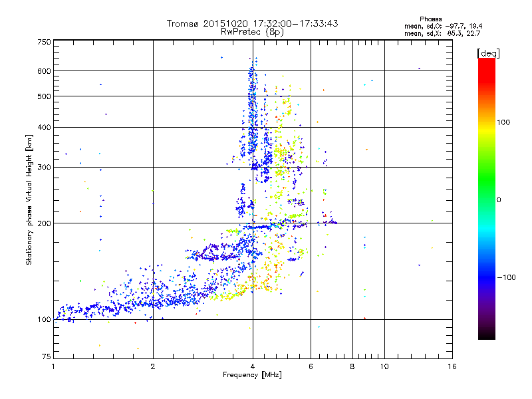This screenshot has height=399, width=532.
Task: Click the x-axis label '4'
Action: (x=253, y=366)
